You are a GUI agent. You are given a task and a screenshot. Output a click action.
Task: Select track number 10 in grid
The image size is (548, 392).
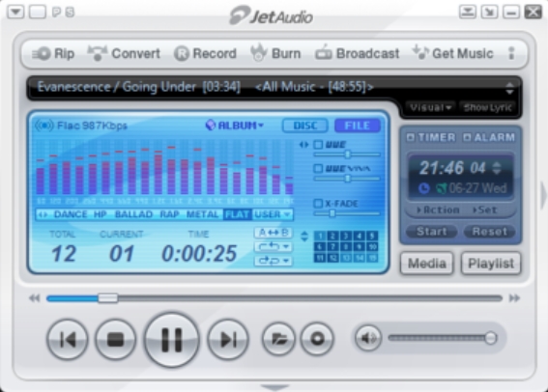(372, 247)
